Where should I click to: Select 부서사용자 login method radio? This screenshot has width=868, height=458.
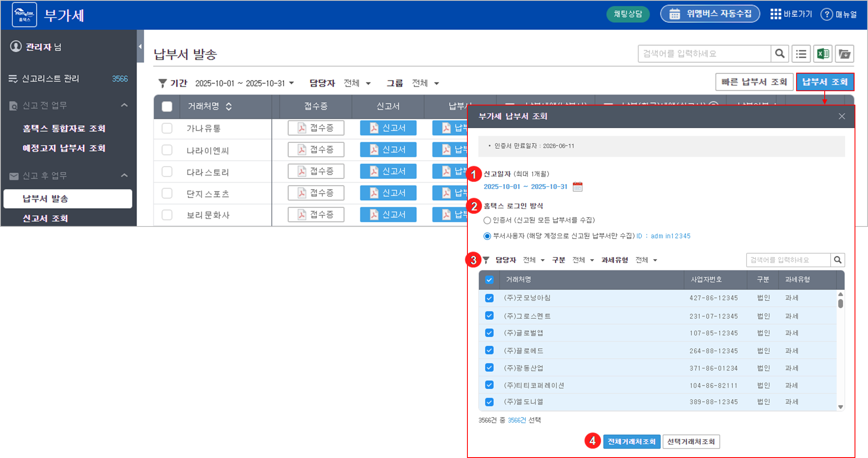pyautogui.click(x=487, y=236)
